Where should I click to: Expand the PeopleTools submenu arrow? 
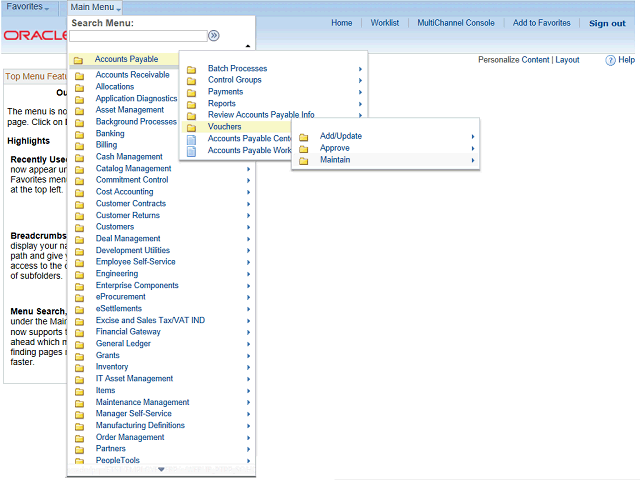click(x=248, y=461)
